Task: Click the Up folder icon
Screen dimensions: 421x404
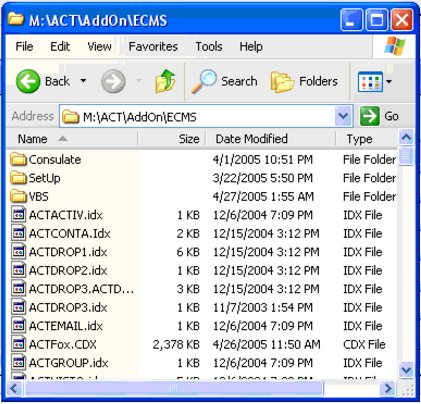Action: (x=165, y=81)
